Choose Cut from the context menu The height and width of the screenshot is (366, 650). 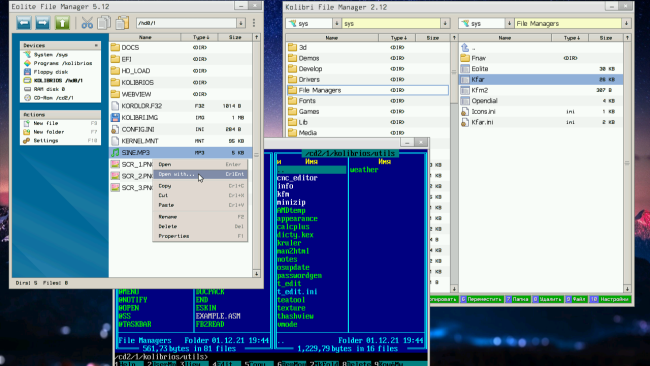point(200,195)
